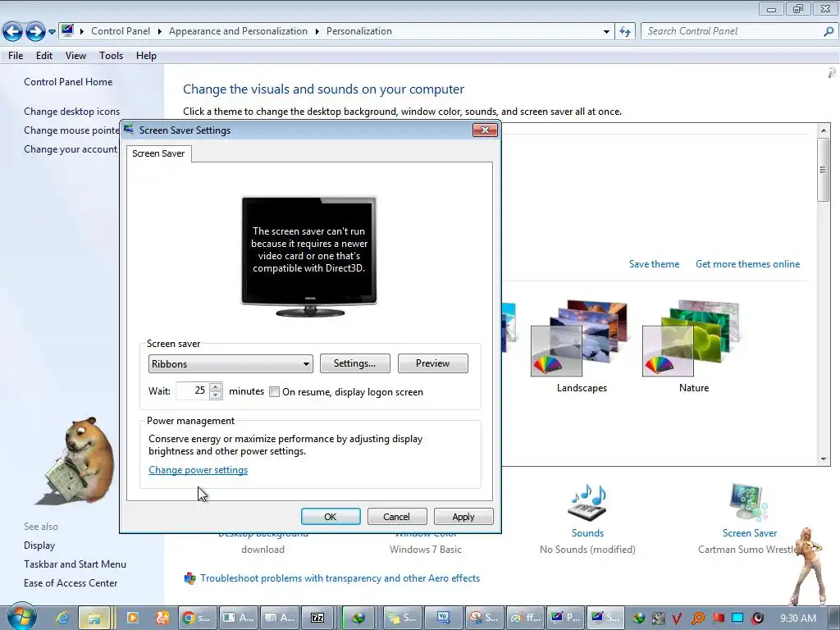This screenshot has width=840, height=630.
Task: Expand the Control Panel breadcrumb arrow
Action: click(160, 32)
